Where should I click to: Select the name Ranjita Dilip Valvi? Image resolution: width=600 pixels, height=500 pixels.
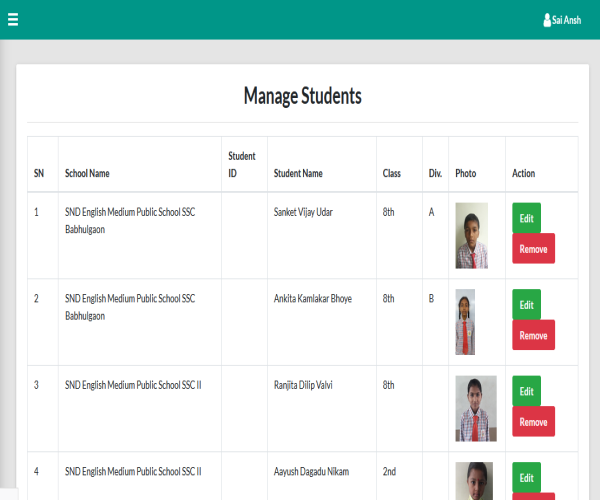coord(303,385)
